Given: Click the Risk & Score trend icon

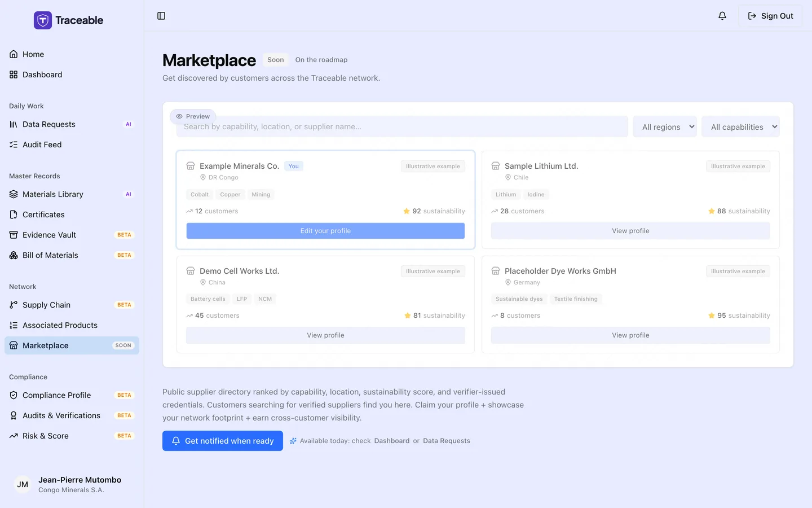Looking at the screenshot, I should pyautogui.click(x=14, y=436).
